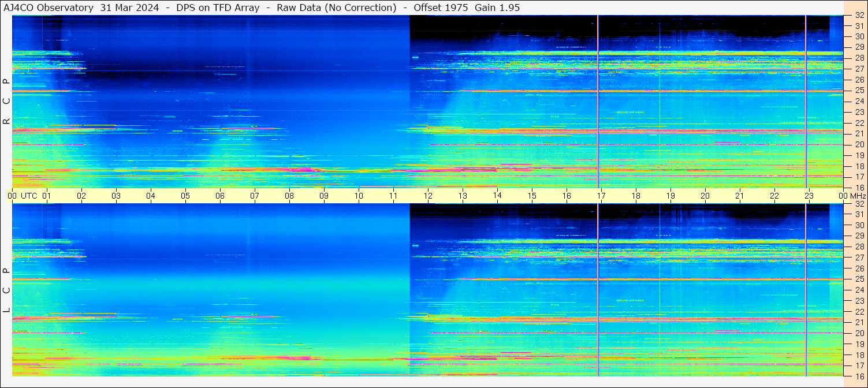Select the 12 hour tick label
Image resolution: width=868 pixels, height=388 pixels.
click(428, 196)
